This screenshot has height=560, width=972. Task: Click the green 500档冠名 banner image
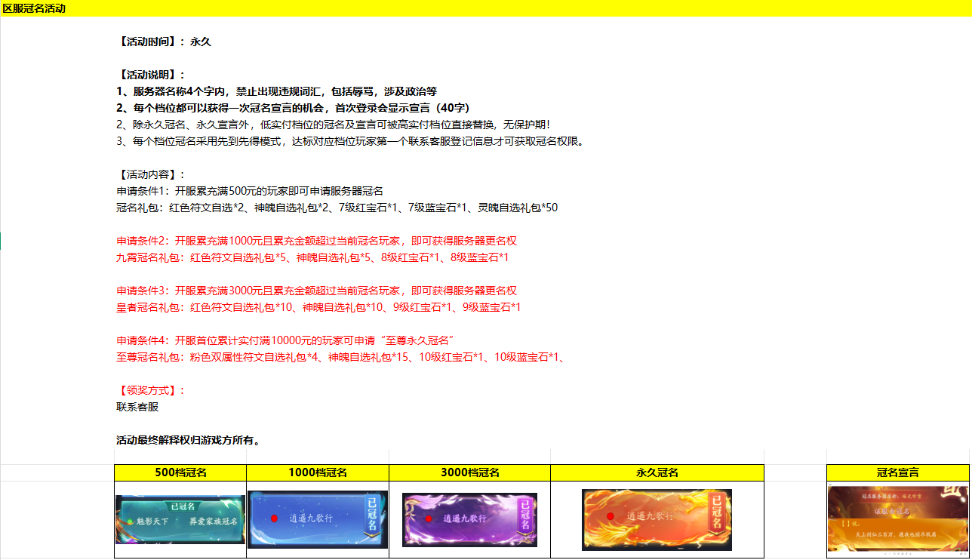(180, 519)
